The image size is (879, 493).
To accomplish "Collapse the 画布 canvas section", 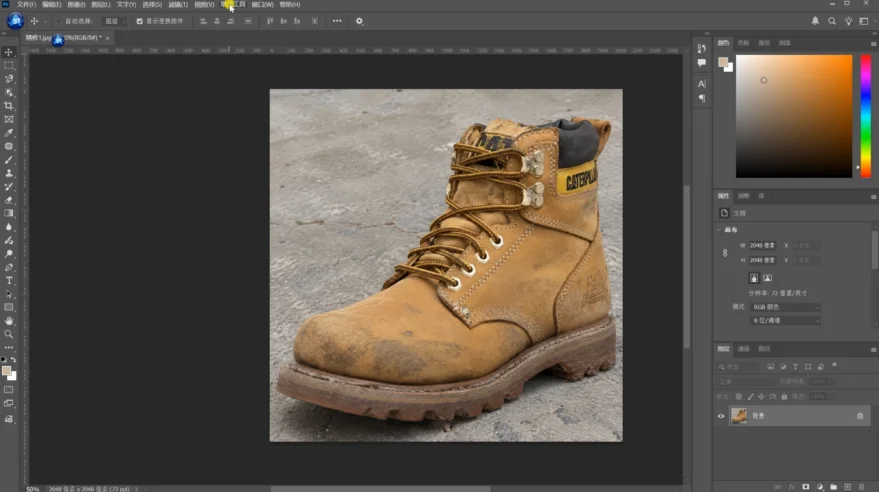I will pyautogui.click(x=719, y=230).
